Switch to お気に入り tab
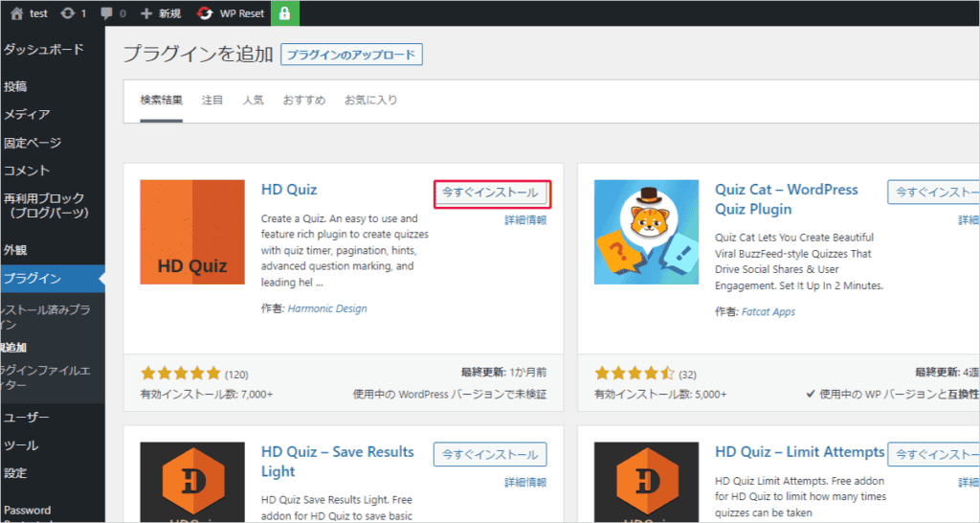 tap(371, 100)
